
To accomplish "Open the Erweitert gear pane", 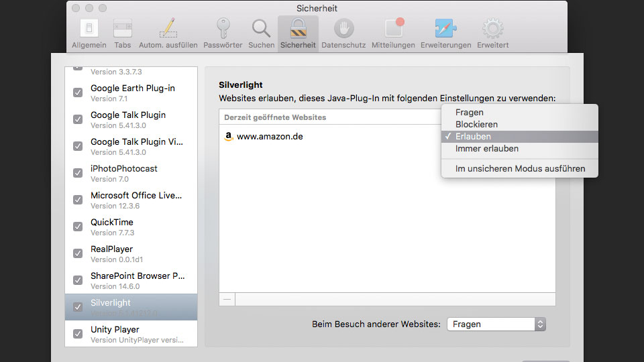I will click(492, 34).
